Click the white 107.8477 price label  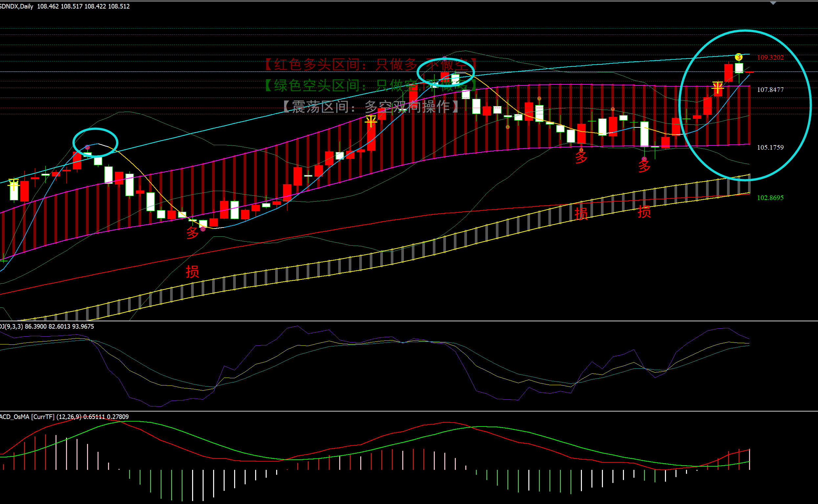click(770, 90)
